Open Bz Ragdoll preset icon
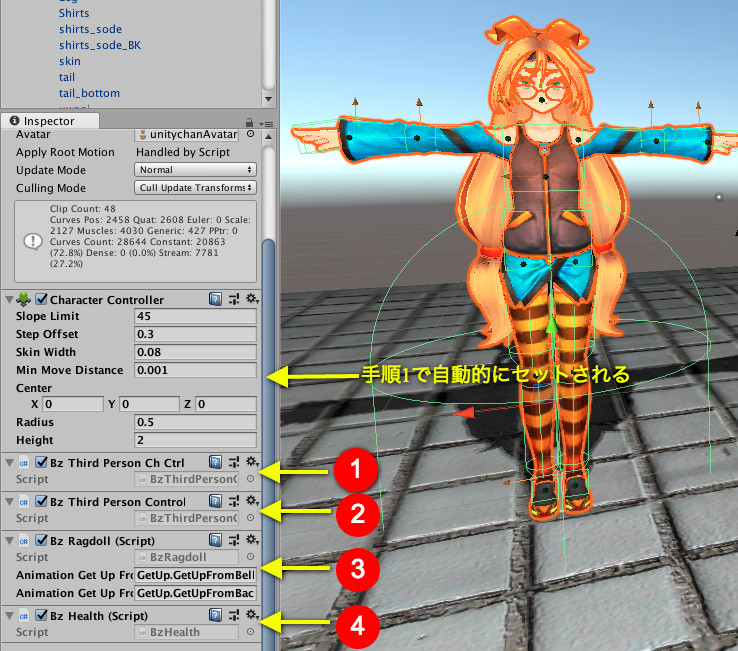Viewport: 738px width, 651px height. [x=233, y=540]
